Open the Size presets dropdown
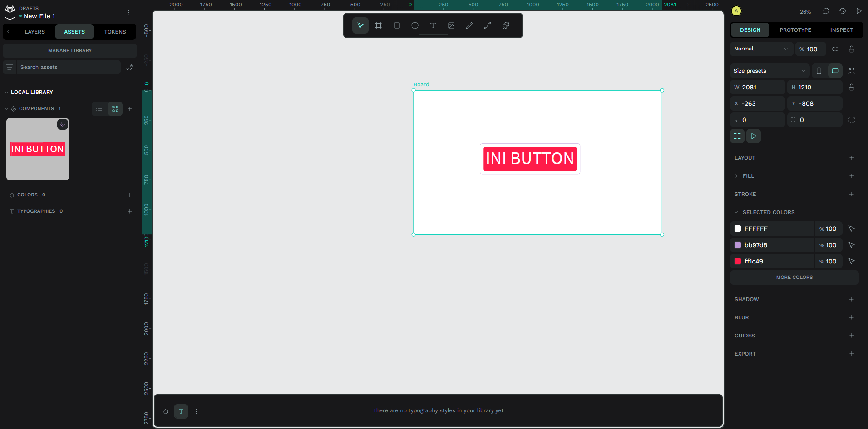The width and height of the screenshot is (868, 429). 769,71
